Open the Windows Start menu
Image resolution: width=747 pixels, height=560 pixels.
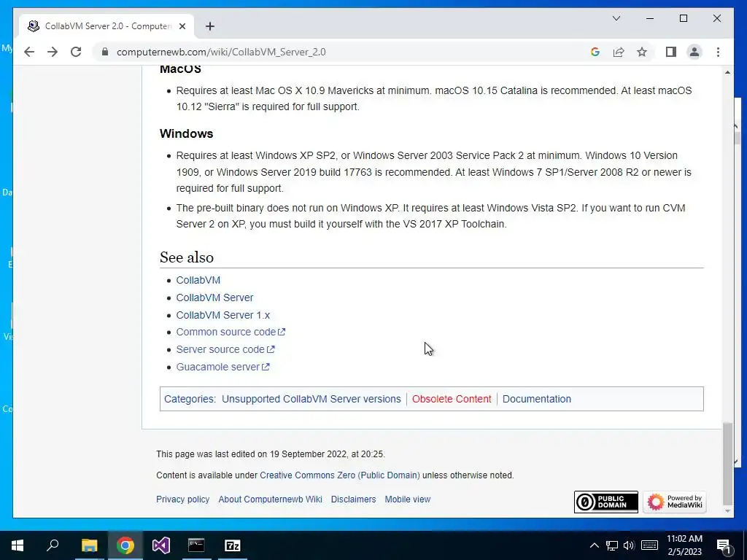18,545
